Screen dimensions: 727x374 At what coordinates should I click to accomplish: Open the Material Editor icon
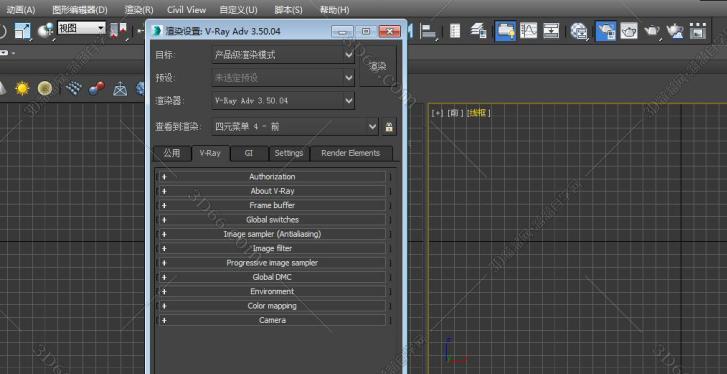click(x=579, y=31)
